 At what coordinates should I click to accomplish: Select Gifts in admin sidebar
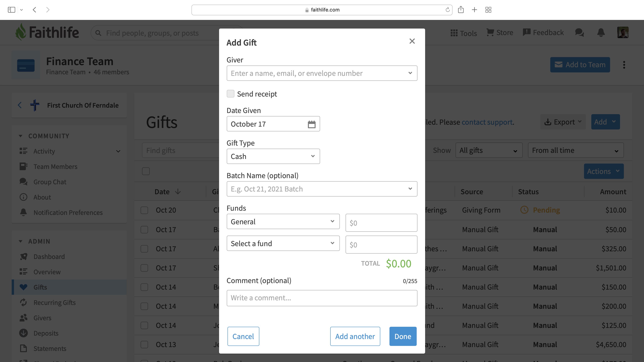[x=70, y=287]
